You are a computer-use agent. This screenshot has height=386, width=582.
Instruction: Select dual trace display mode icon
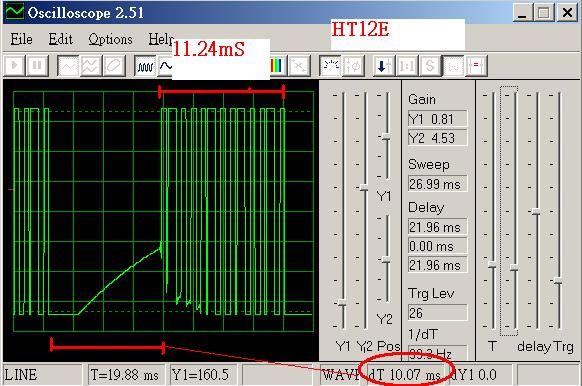pyautogui.click(x=91, y=66)
